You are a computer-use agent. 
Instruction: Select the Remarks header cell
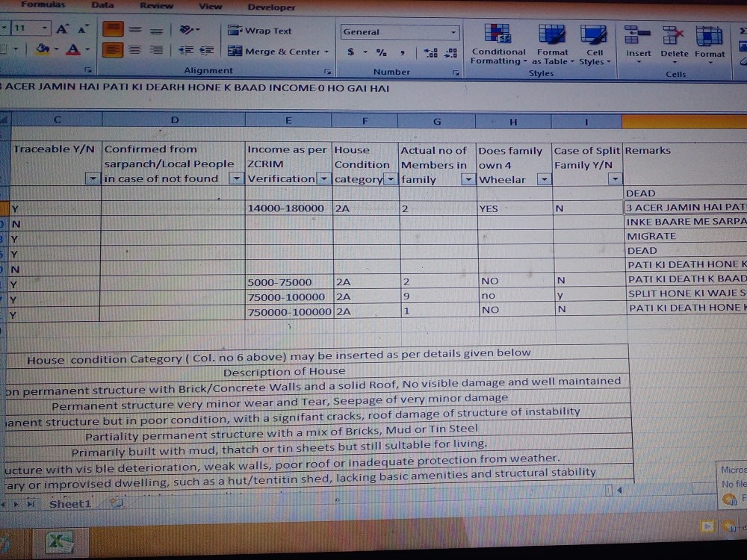click(x=684, y=164)
